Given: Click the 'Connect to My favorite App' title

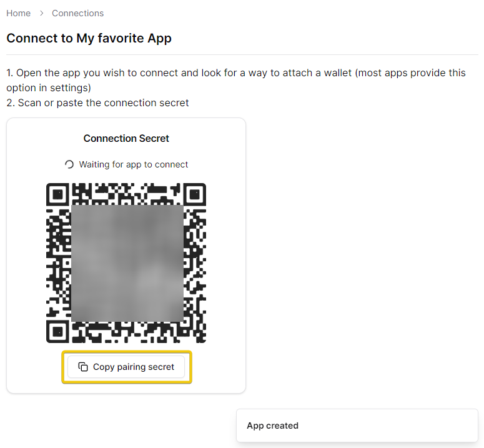Looking at the screenshot, I should click(89, 38).
